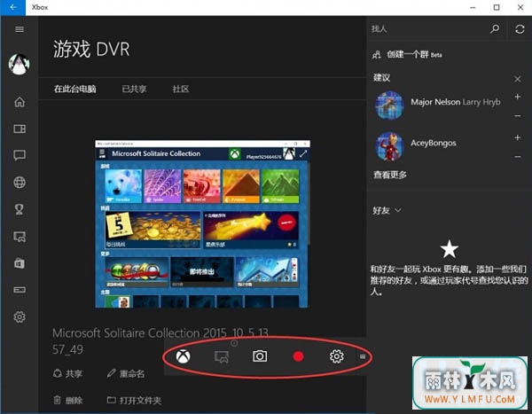532x414 pixels.
Task: Open Messages chat icon in sidebar
Action: 20,155
